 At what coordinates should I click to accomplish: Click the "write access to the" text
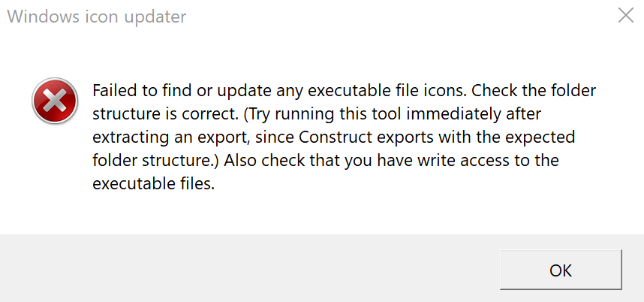[x=489, y=160]
